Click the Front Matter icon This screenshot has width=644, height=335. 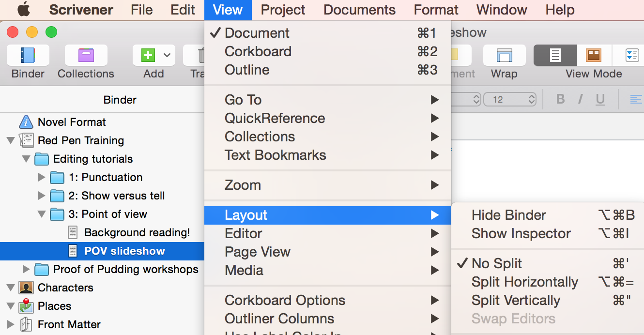click(x=26, y=324)
